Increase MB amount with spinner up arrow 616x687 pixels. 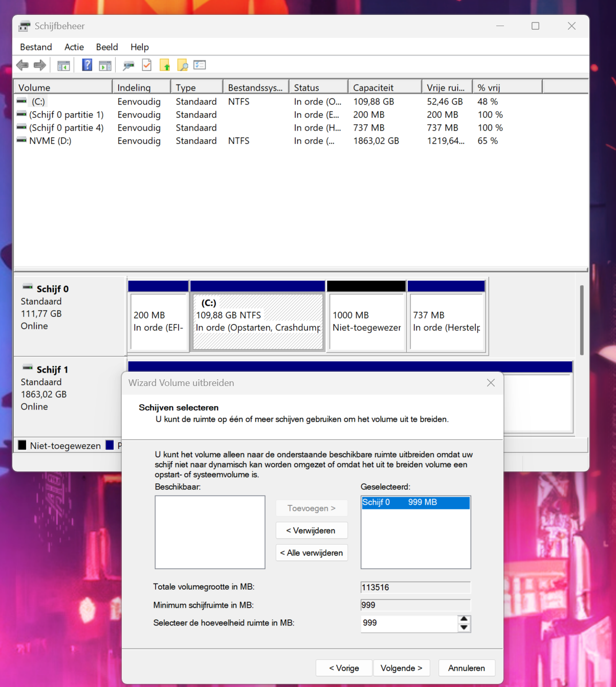(464, 619)
